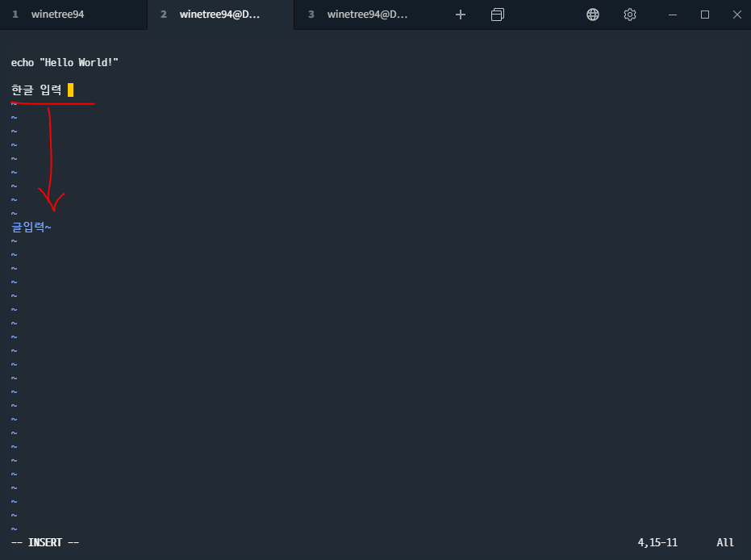Click the number 2 badge on the active tab
The image size is (751, 560).
164,14
